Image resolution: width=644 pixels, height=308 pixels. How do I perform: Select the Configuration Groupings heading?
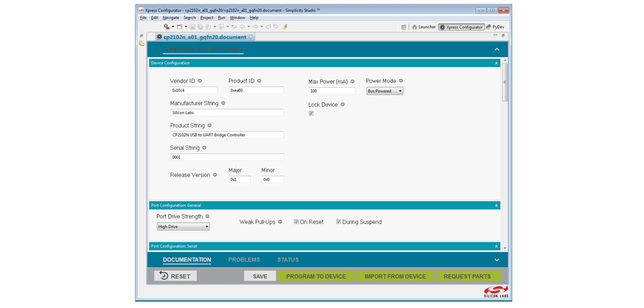click(203, 49)
